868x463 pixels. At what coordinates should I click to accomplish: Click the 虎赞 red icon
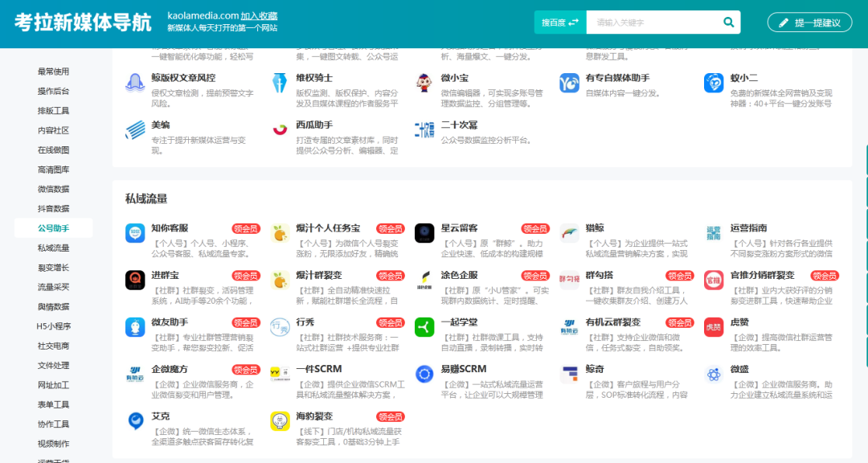714,327
